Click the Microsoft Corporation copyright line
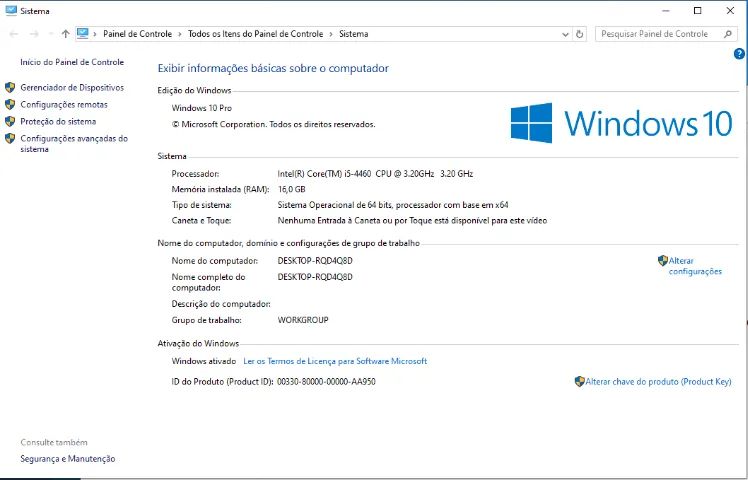This screenshot has width=748, height=480. (x=273, y=125)
